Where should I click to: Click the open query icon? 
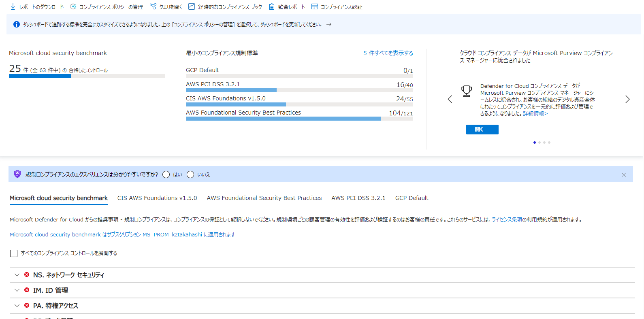click(x=153, y=6)
